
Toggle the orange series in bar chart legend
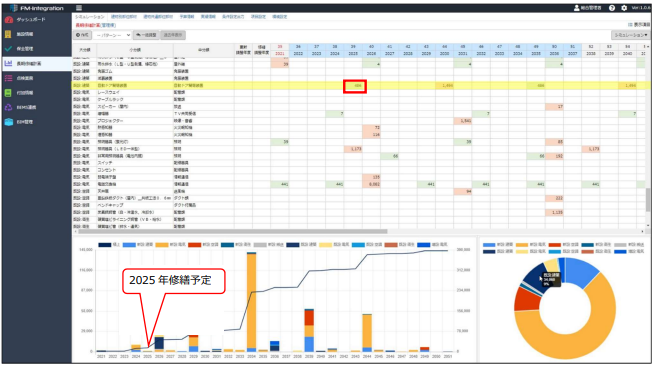pyautogui.click(x=170, y=245)
